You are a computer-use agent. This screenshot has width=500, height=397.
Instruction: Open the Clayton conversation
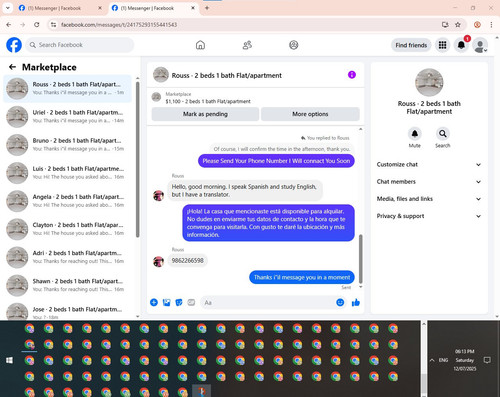(68, 229)
